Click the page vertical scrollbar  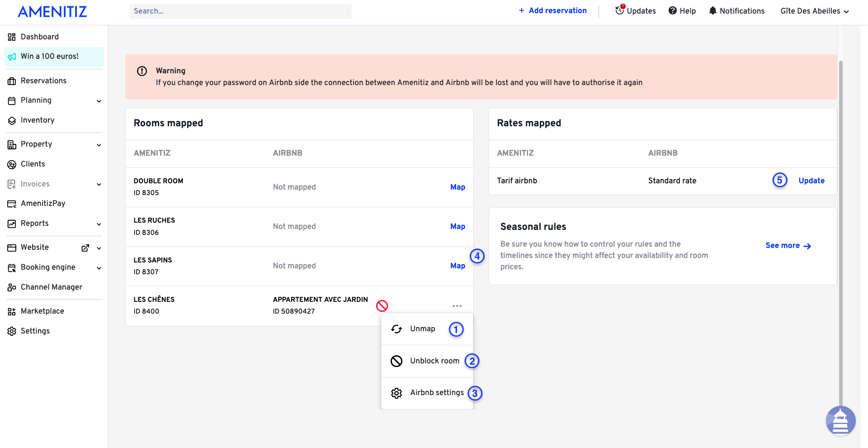click(x=841, y=235)
